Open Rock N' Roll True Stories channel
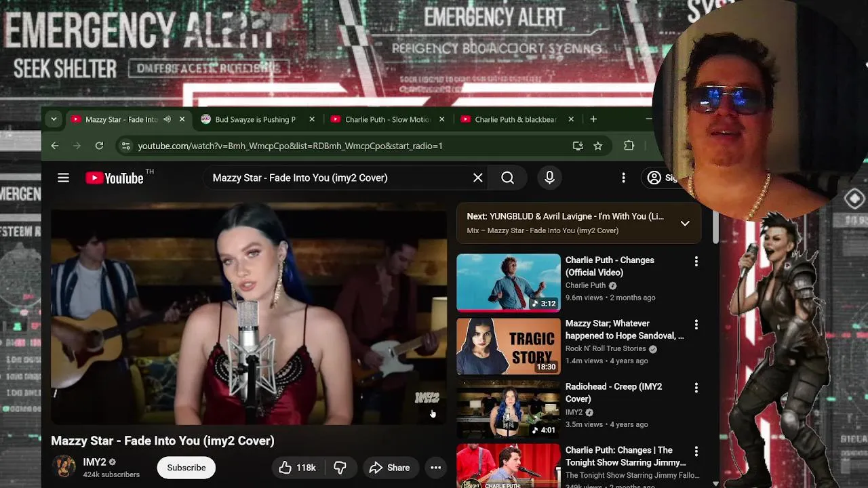 pos(606,348)
